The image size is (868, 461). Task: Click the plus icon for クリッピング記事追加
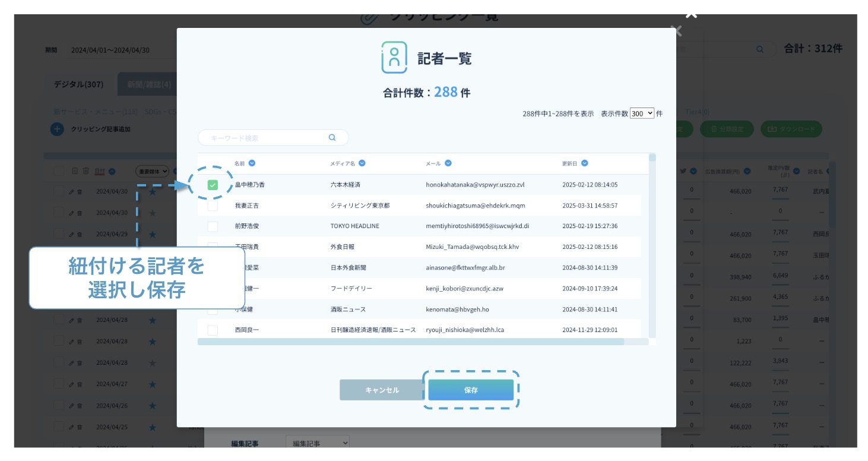57,129
